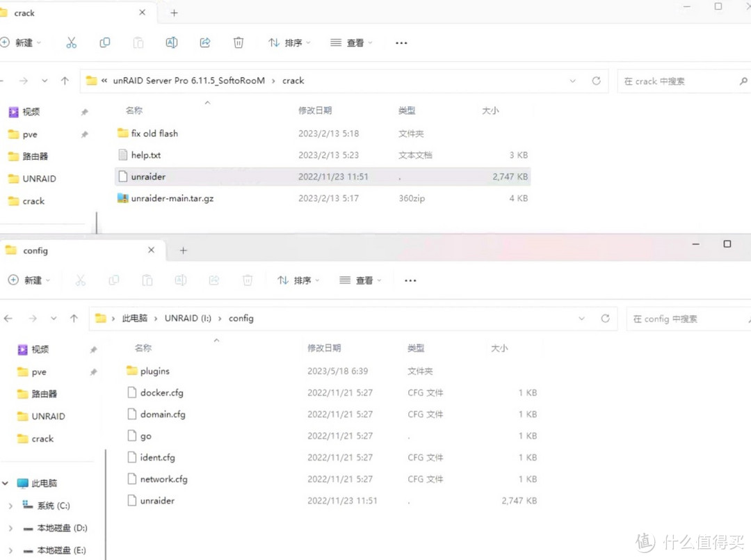Image resolution: width=751 pixels, height=560 pixels.
Task: Open the 查看 dropdown in config window
Action: 360,280
